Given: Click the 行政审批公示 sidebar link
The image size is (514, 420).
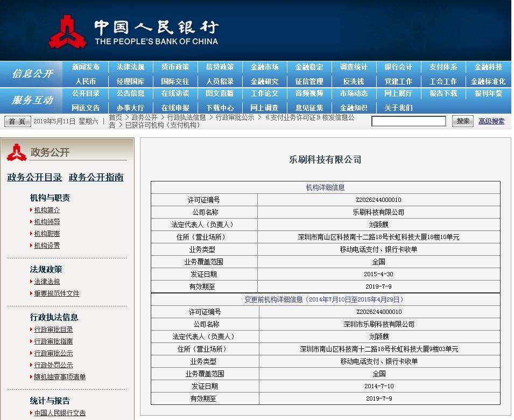Looking at the screenshot, I should (53, 353).
